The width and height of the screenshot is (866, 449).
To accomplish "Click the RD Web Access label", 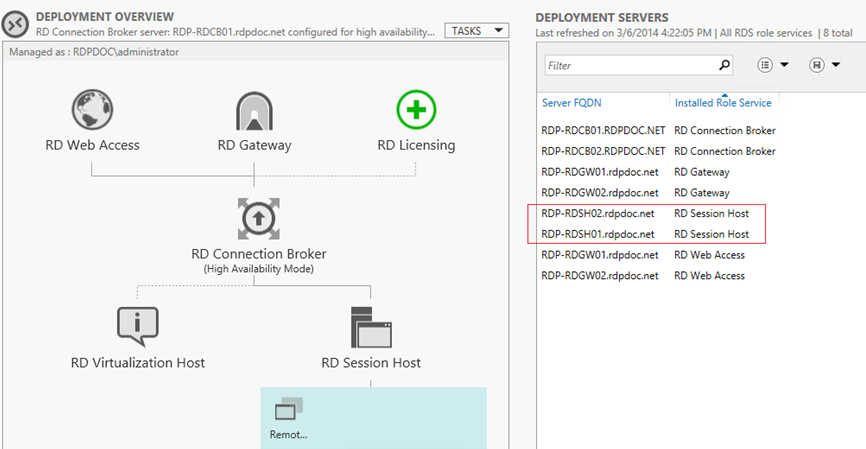I will (x=92, y=145).
